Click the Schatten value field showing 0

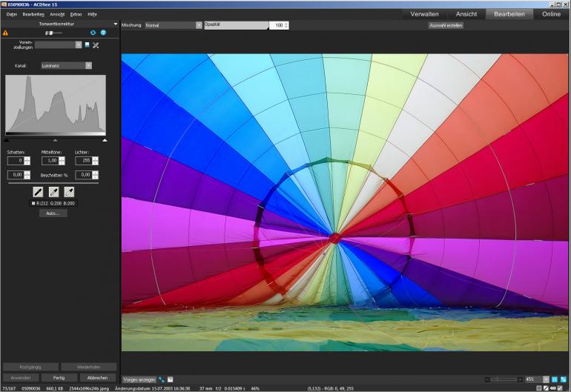point(16,161)
